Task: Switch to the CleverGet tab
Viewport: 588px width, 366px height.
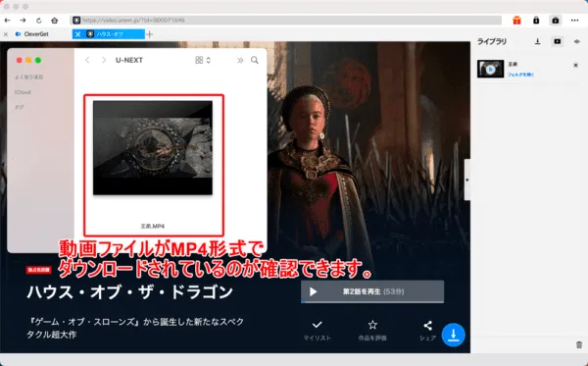Action: point(36,34)
